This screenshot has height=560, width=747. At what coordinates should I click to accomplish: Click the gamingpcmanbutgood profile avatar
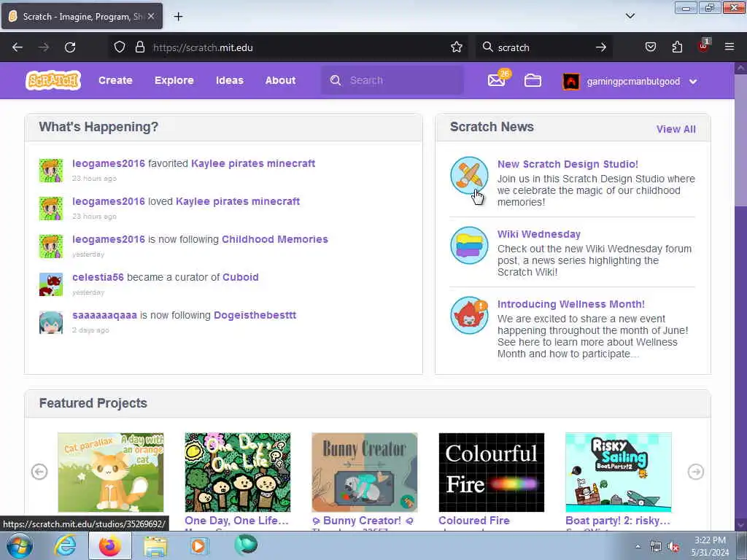[x=571, y=82]
